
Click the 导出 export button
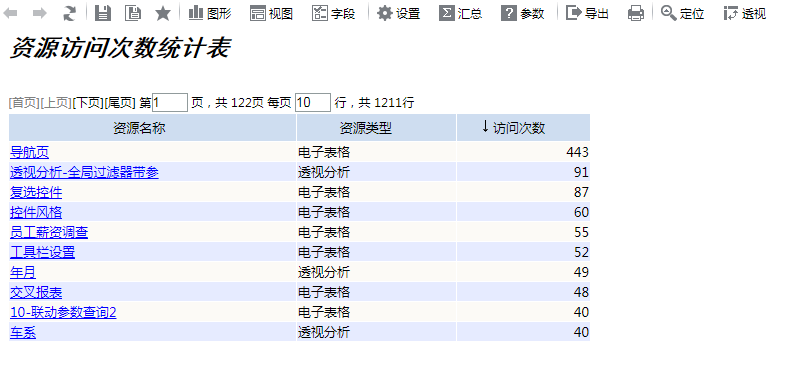click(x=587, y=13)
